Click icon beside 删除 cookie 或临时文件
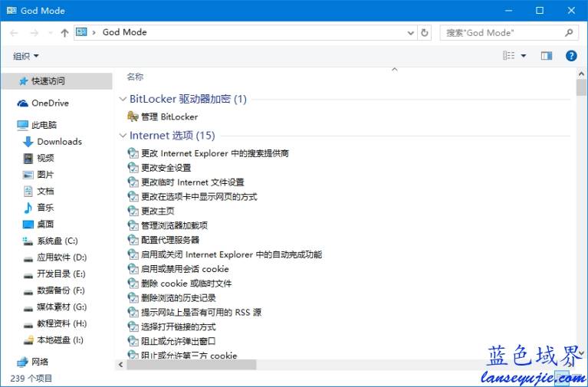 (x=133, y=283)
